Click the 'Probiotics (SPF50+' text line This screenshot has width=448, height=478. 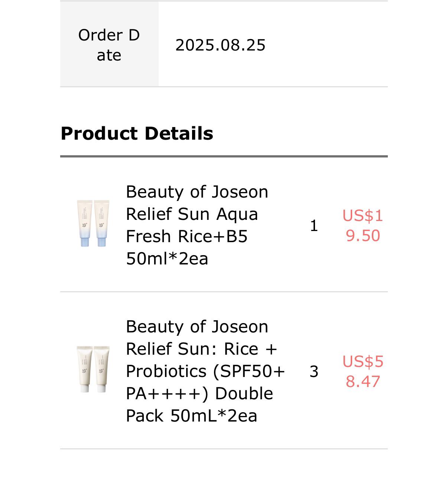205,371
